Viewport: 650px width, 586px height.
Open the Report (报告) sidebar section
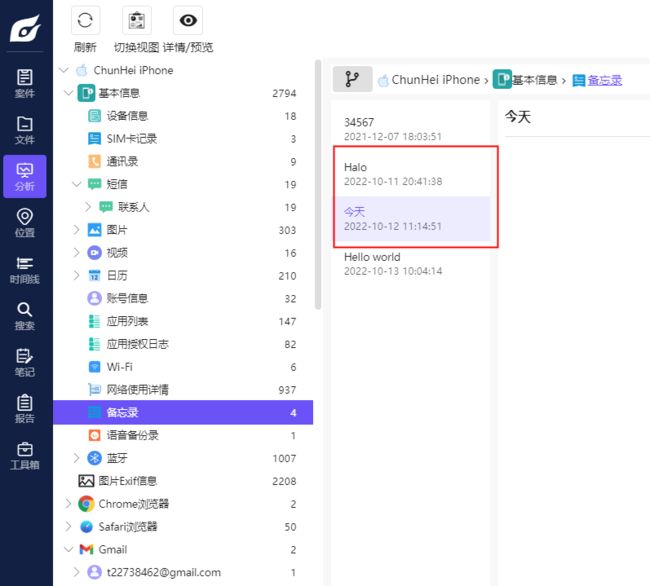point(24,409)
